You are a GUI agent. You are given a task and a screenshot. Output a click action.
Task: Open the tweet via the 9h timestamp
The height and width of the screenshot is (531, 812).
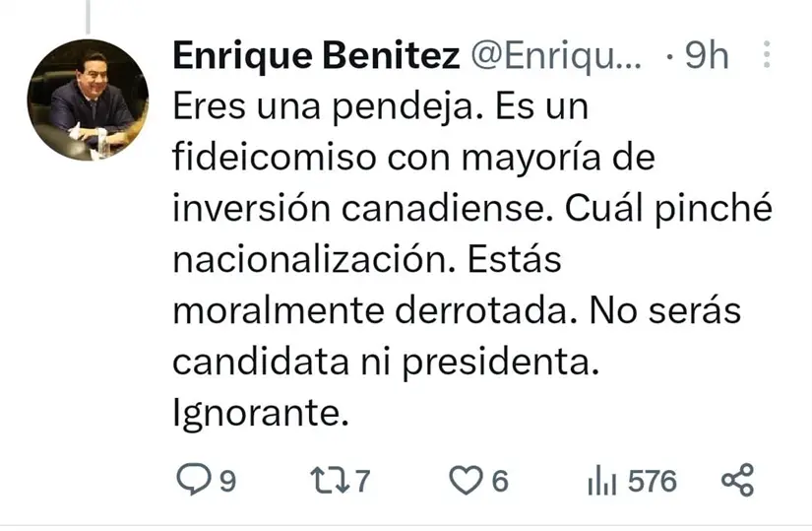pos(706,57)
